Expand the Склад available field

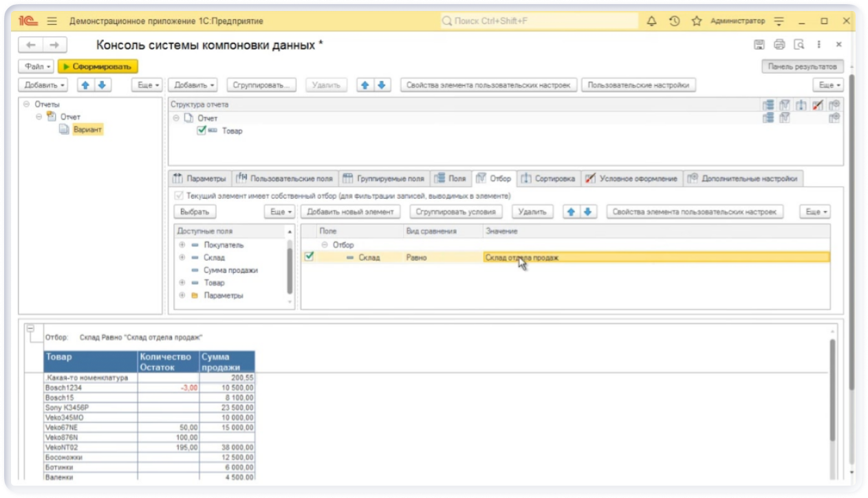(183, 257)
